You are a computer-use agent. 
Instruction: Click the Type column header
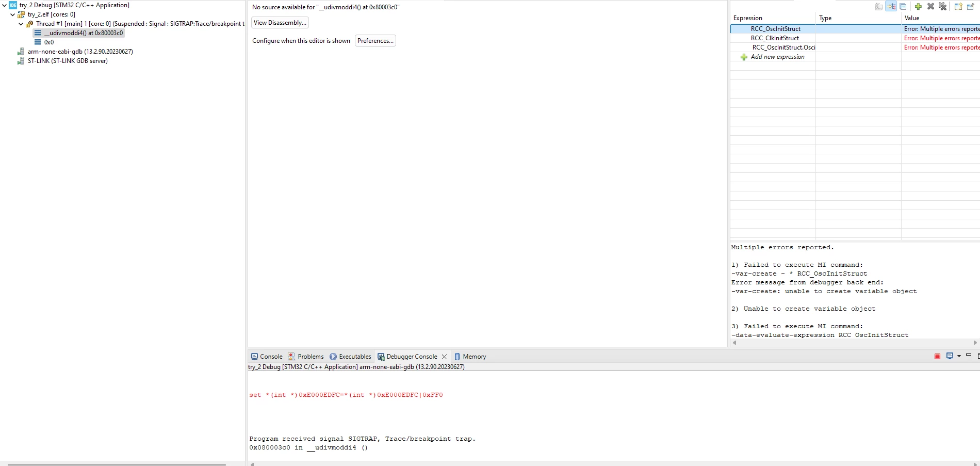click(858, 18)
